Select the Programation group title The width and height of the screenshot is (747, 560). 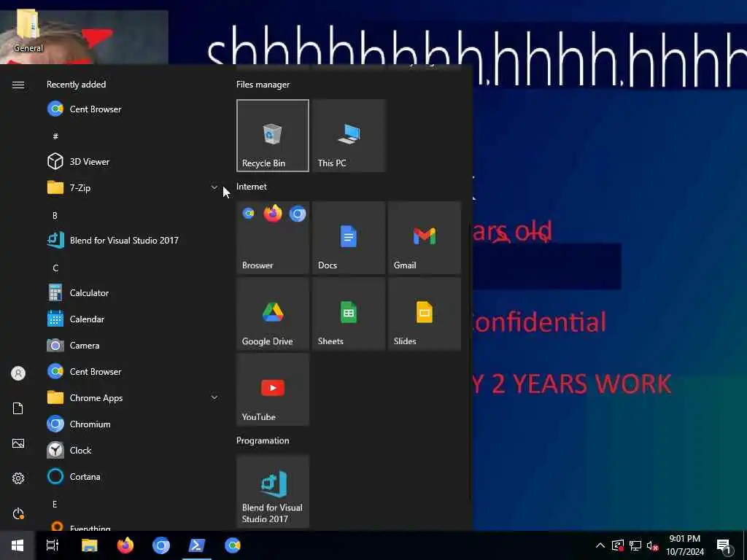coord(263,440)
